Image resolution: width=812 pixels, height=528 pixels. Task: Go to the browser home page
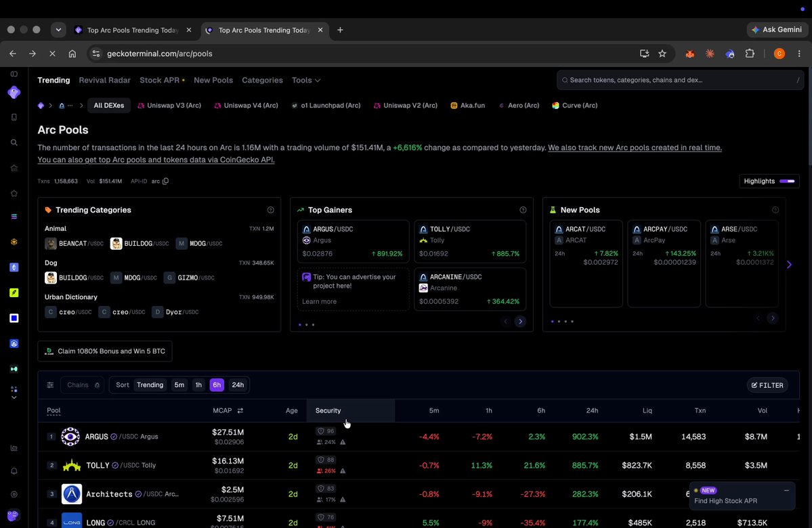point(72,54)
